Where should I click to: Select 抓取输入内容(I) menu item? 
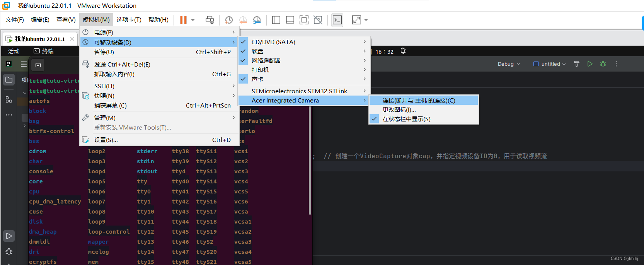click(x=159, y=74)
